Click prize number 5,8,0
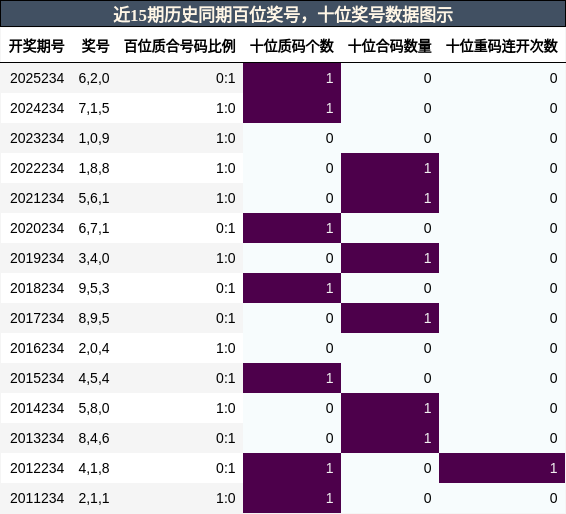This screenshot has height=514, width=566. pyautogui.click(x=94, y=408)
